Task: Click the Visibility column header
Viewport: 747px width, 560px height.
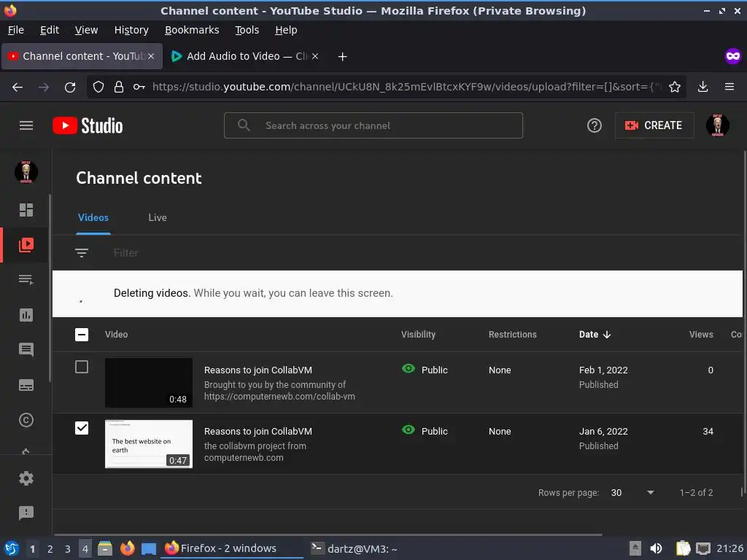Action: pyautogui.click(x=418, y=334)
